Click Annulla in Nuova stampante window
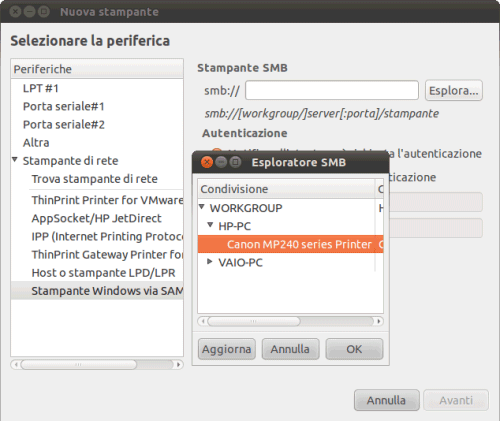The width and height of the screenshot is (500, 421). point(387,400)
